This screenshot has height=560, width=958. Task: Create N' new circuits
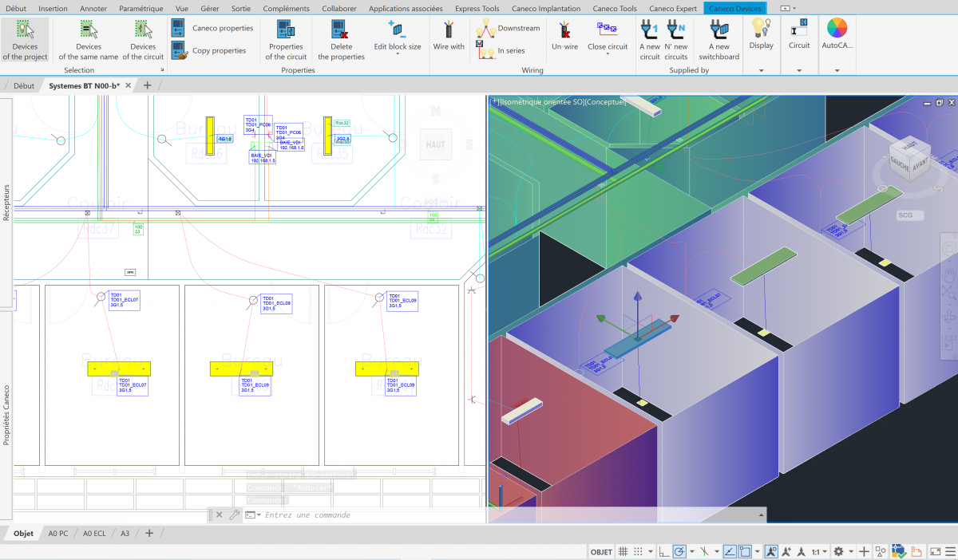point(675,40)
